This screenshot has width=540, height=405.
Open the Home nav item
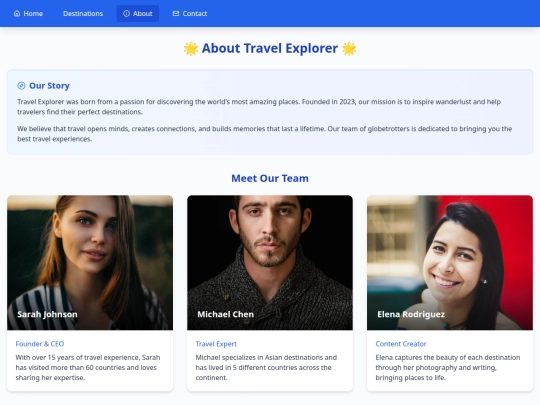[28, 13]
